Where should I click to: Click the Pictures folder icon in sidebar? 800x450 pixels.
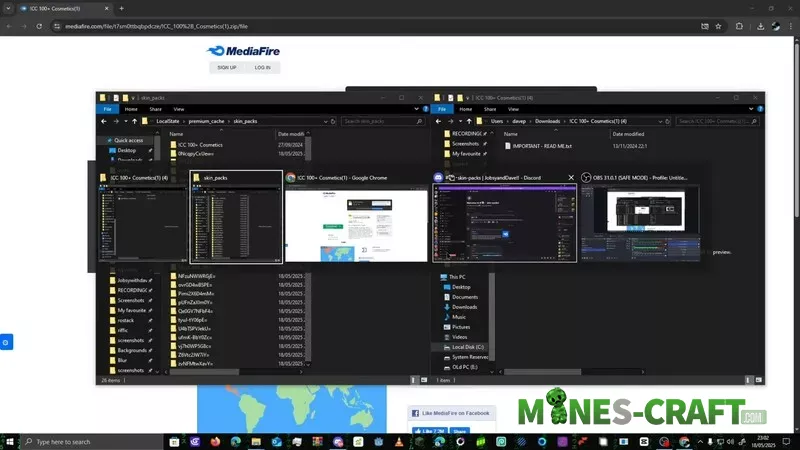pyautogui.click(x=444, y=327)
